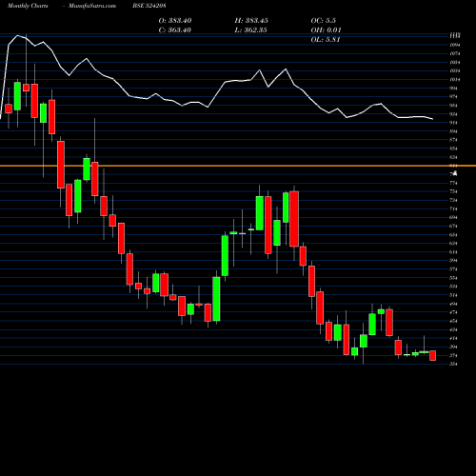476x476 pixels.
Task: Click the 694 price axis label
Action: click(454, 217)
